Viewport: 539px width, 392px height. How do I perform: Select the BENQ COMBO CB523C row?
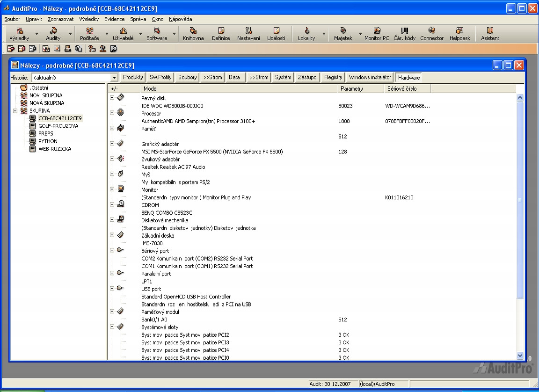pyautogui.click(x=167, y=213)
